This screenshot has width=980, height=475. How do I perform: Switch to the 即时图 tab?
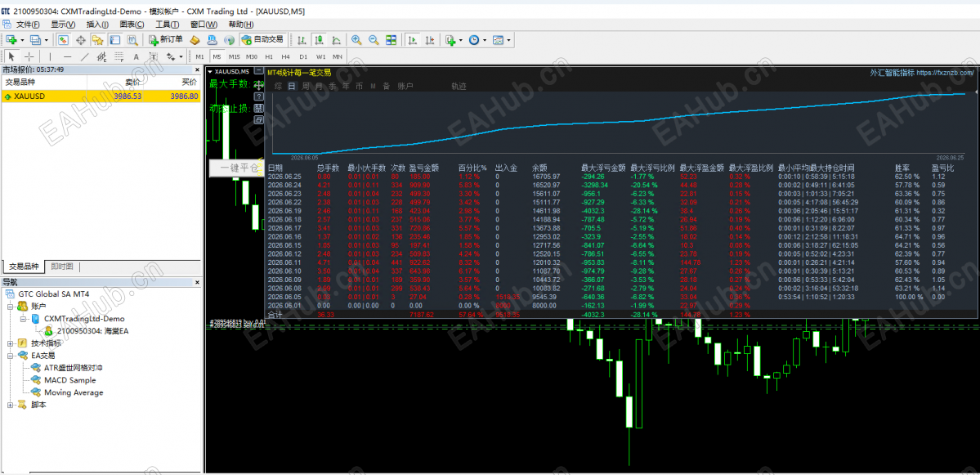pyautogui.click(x=62, y=267)
